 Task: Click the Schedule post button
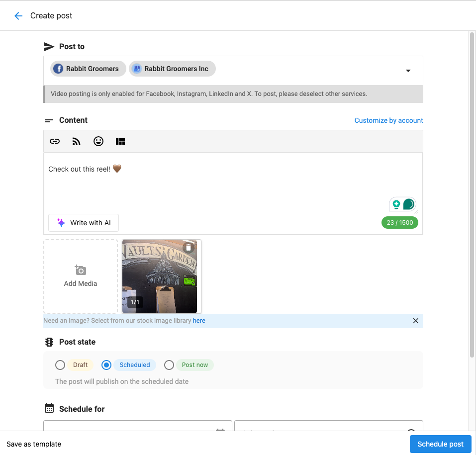(x=441, y=444)
